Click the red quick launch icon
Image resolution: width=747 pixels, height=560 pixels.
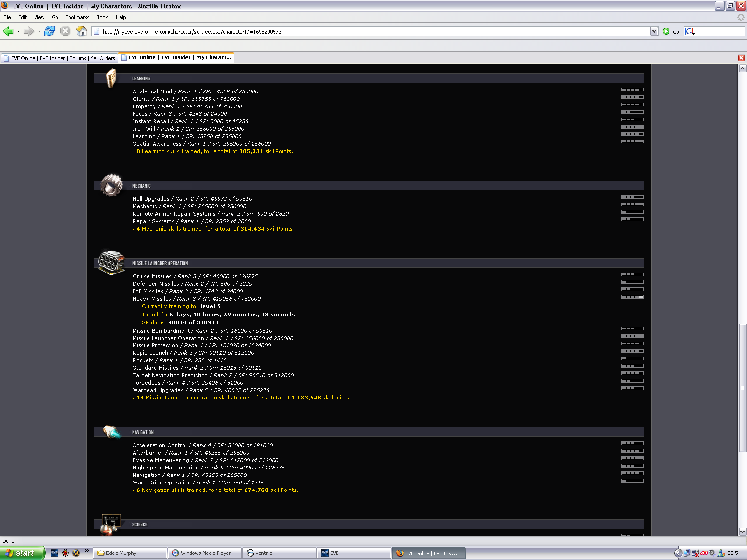(65, 553)
